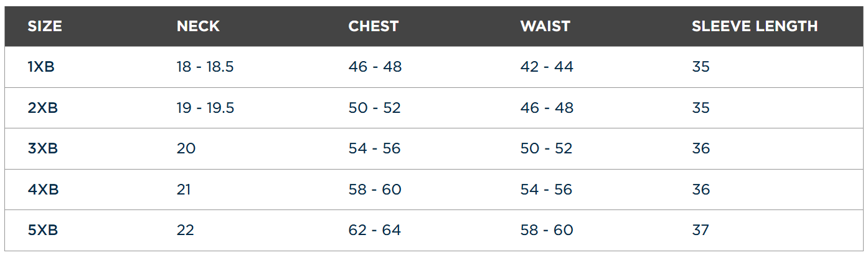Select the 4XB size row label
The image size is (868, 255).
click(x=43, y=189)
